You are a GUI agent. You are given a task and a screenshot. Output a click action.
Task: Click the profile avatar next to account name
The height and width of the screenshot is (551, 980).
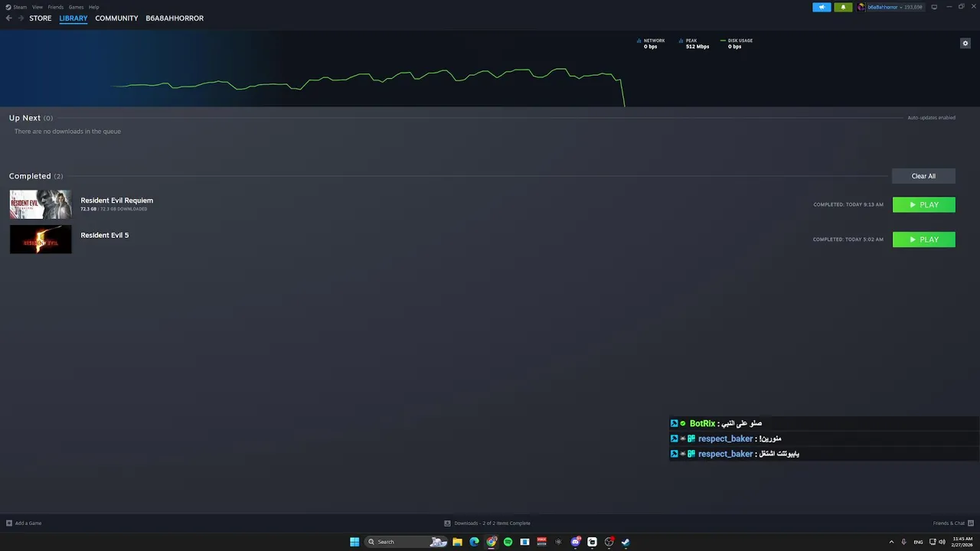click(x=861, y=7)
